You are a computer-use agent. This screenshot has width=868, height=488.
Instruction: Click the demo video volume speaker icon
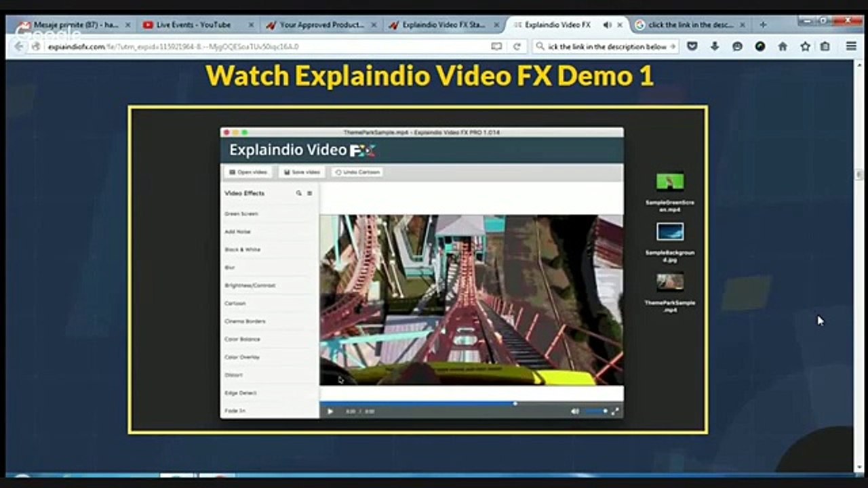[x=575, y=411]
